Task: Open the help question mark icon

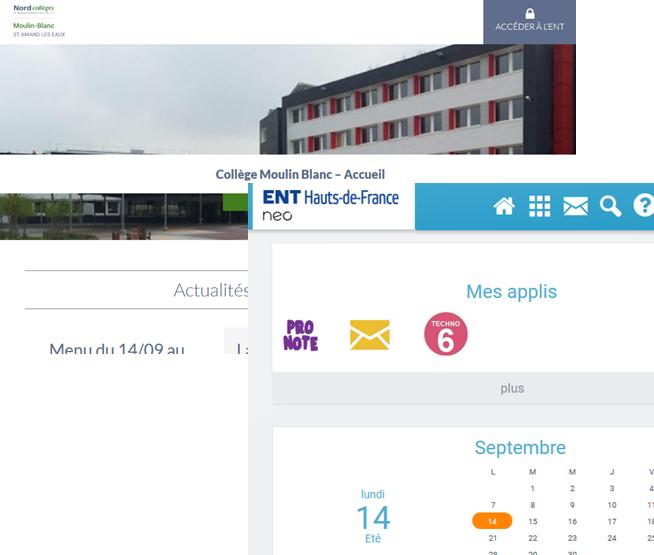Action: pyautogui.click(x=644, y=206)
